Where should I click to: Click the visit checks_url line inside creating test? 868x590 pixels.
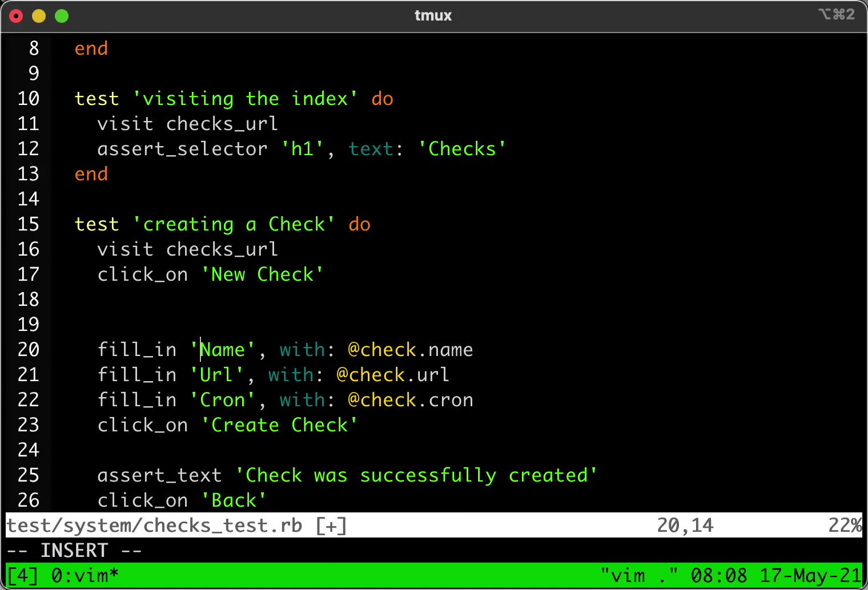point(187,249)
